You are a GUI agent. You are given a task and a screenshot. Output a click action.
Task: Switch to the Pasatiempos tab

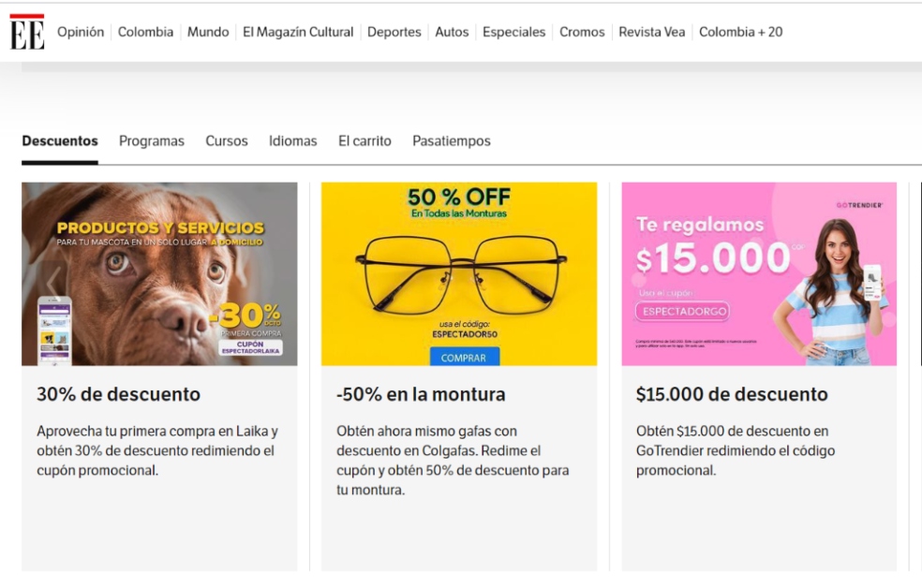tap(451, 141)
